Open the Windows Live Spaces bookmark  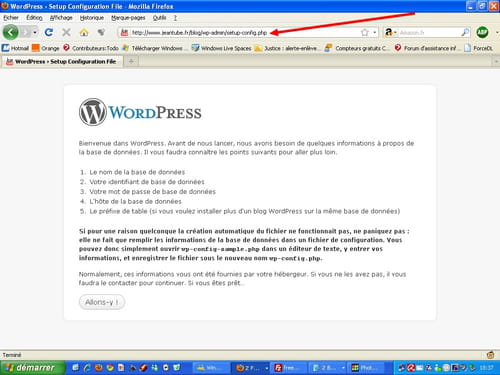point(221,48)
